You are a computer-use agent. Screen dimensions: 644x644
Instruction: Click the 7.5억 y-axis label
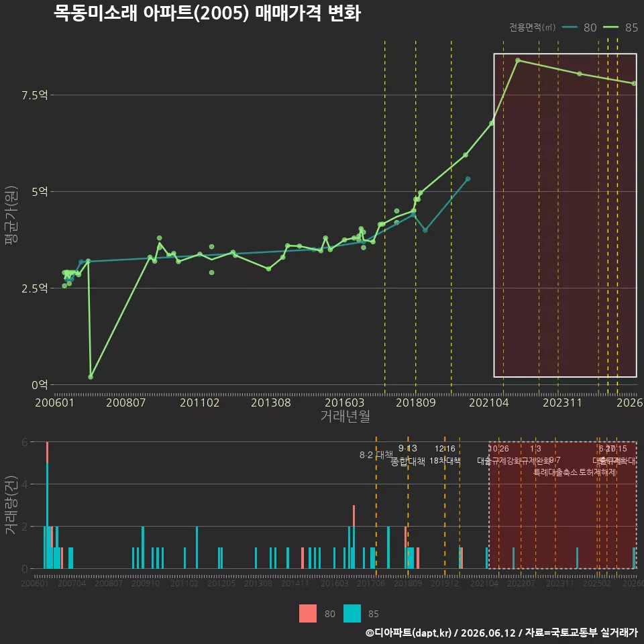point(34,95)
